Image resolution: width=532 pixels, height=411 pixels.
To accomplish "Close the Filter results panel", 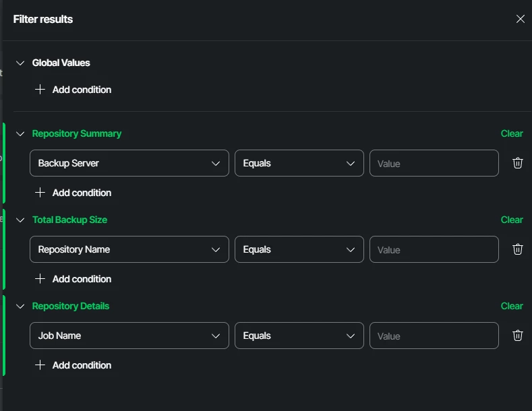I will tap(520, 19).
